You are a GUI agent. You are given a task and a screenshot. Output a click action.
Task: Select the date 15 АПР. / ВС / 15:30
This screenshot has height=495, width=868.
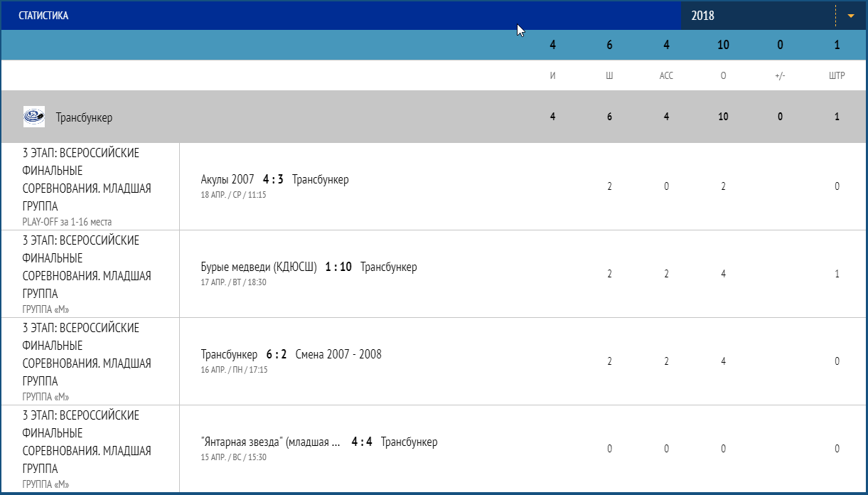coord(234,457)
